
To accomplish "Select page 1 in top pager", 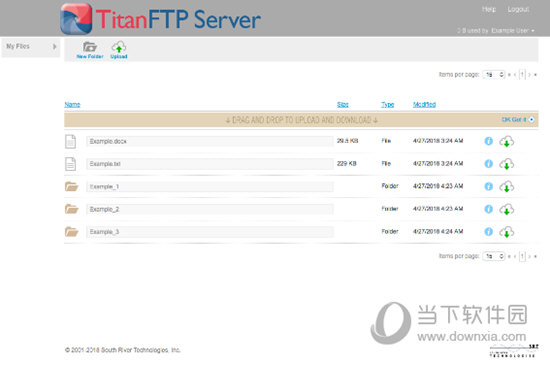I will (522, 74).
